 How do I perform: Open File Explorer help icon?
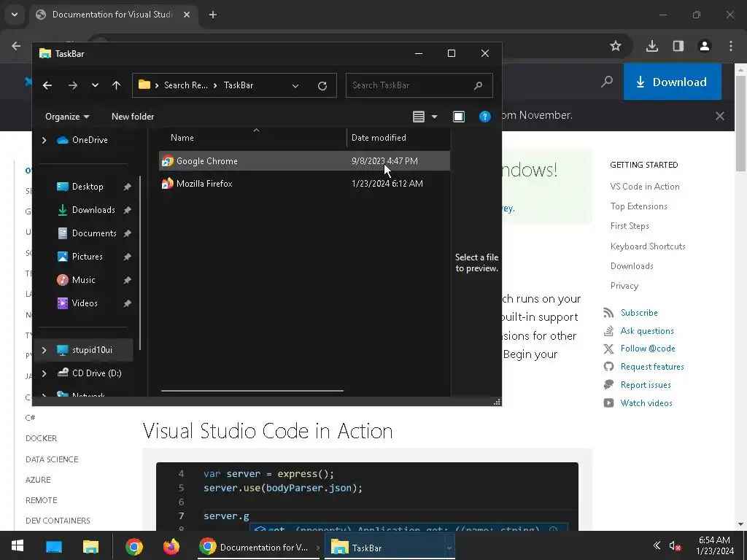[485, 117]
